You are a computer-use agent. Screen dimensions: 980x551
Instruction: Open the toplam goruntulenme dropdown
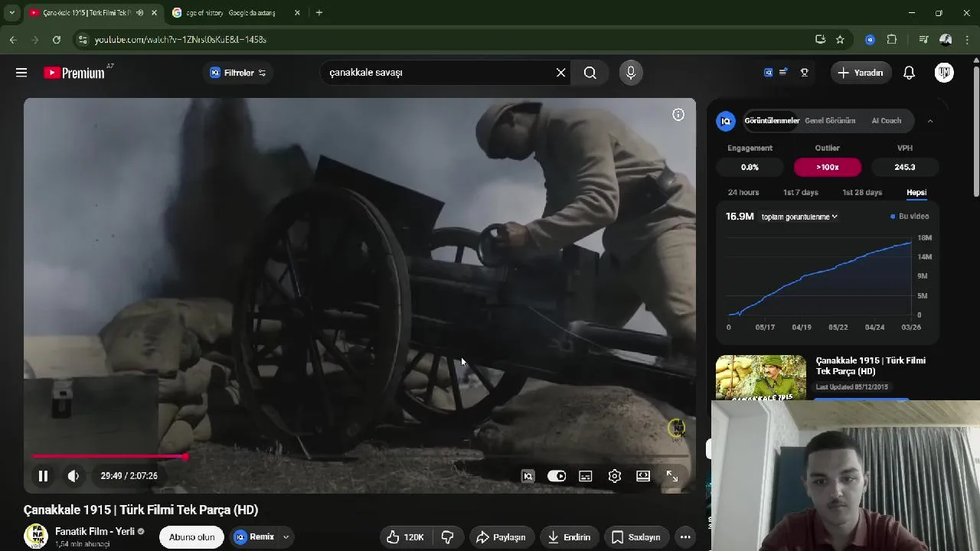(x=799, y=217)
